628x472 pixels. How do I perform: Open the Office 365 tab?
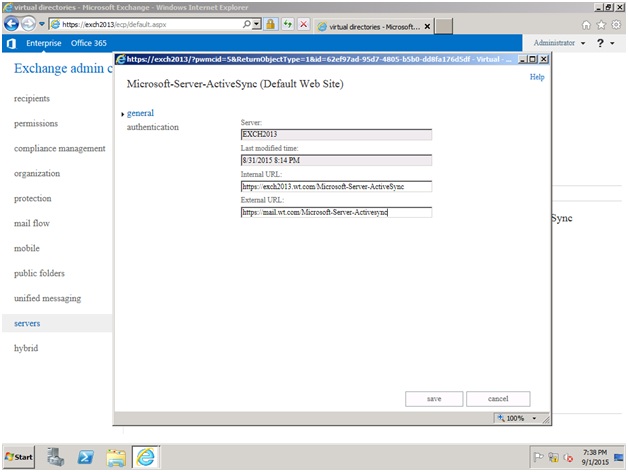click(89, 43)
